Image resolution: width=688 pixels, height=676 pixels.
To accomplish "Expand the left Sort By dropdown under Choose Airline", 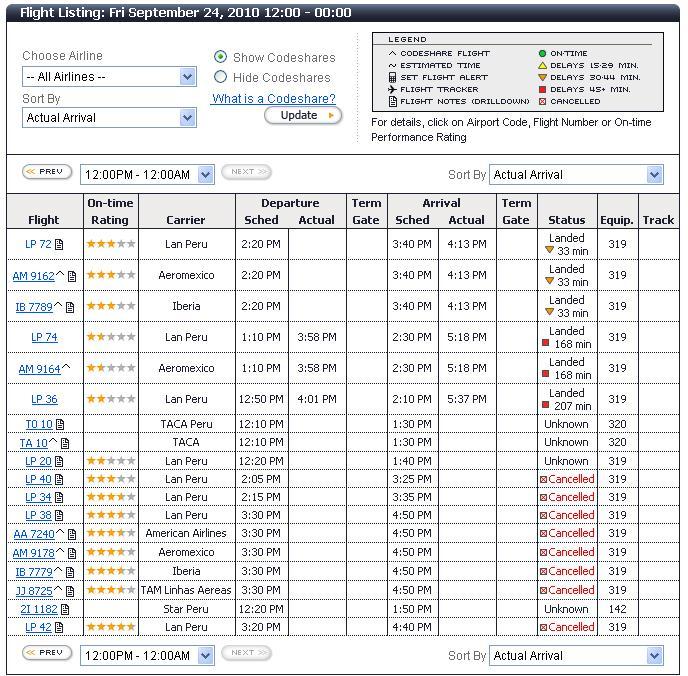I will pyautogui.click(x=109, y=118).
